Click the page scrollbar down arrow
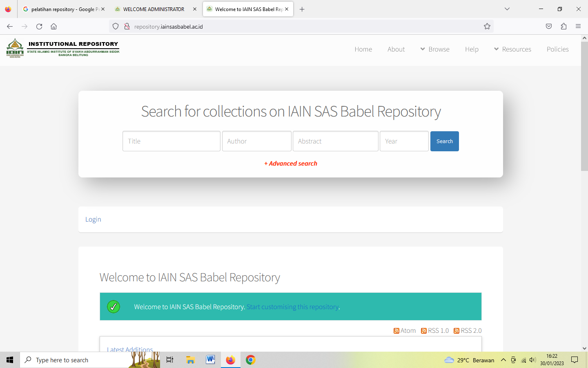This screenshot has width=588, height=368. pos(584,348)
